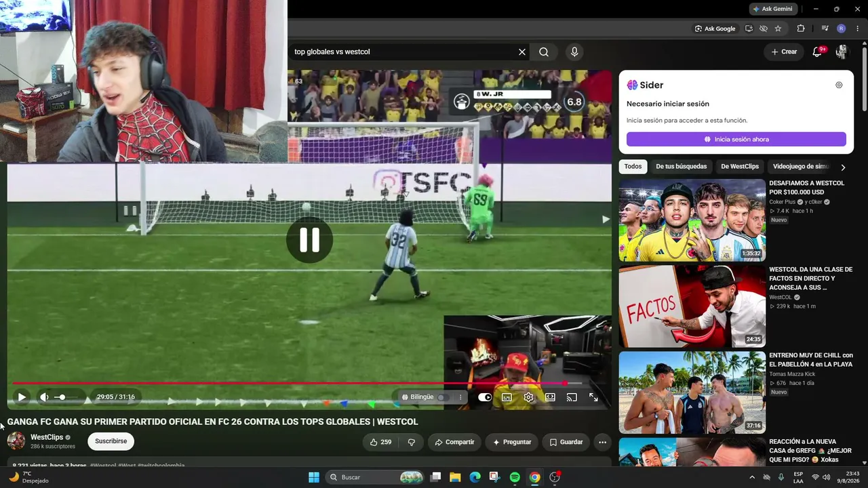This screenshot has height=488, width=868.
Task: Click the Compartir share button
Action: pyautogui.click(x=454, y=442)
